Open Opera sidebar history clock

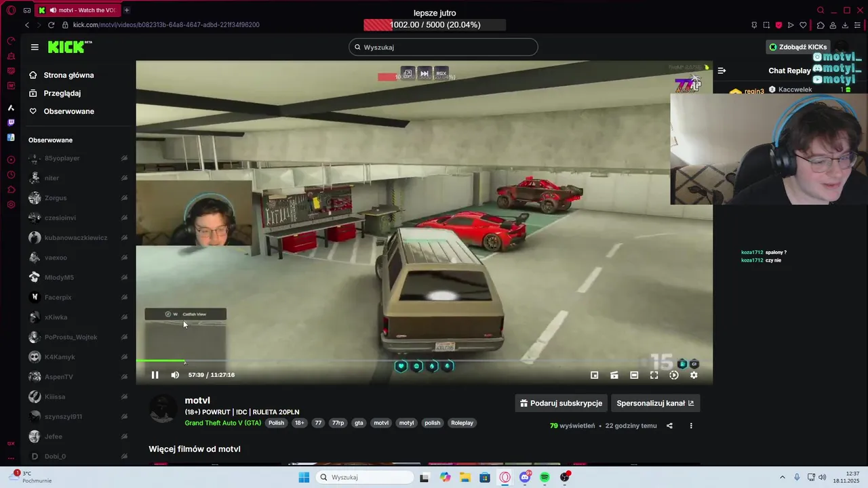[x=11, y=175]
